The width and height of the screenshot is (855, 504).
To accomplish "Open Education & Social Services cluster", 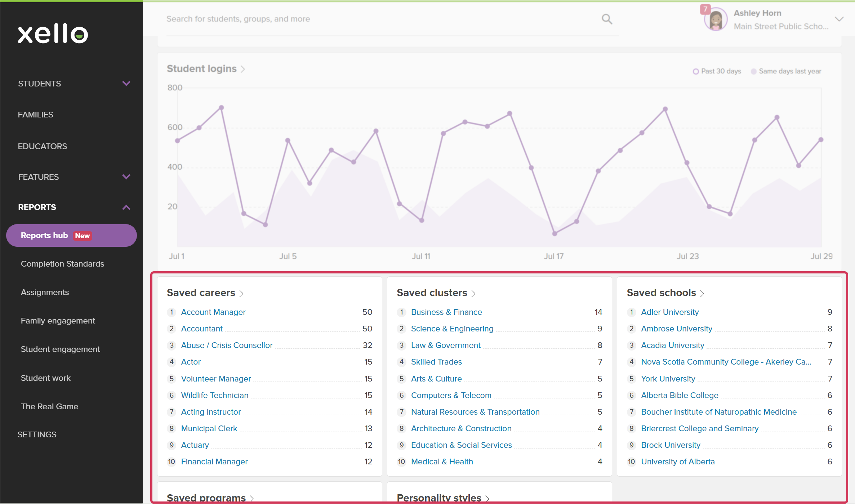I will click(x=462, y=445).
